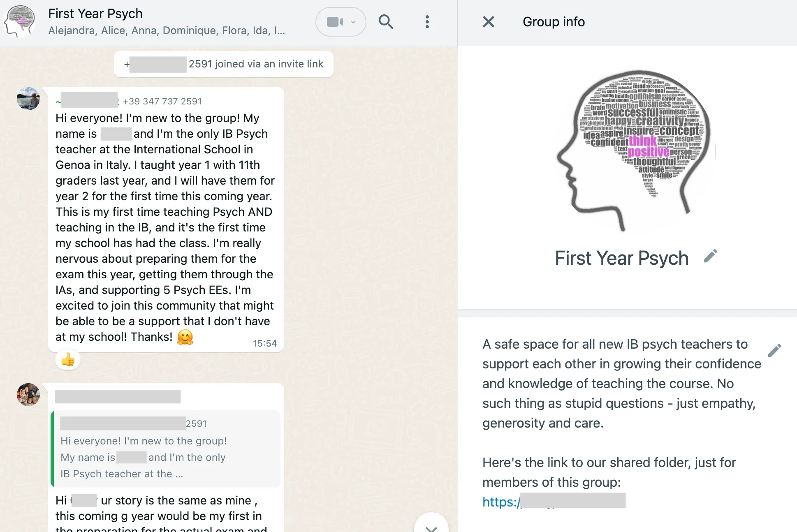Edit the First Year Psych group name
This screenshot has height=532, width=797.
[710, 256]
